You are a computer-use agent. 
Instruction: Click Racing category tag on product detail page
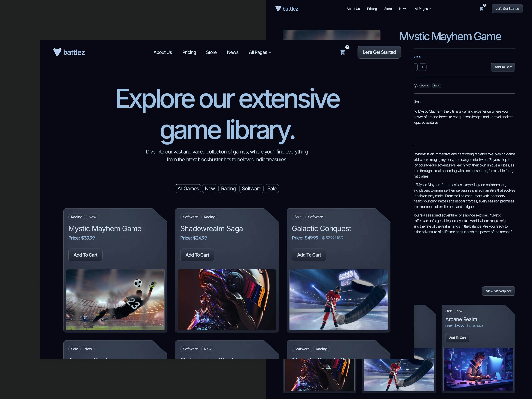point(425,86)
